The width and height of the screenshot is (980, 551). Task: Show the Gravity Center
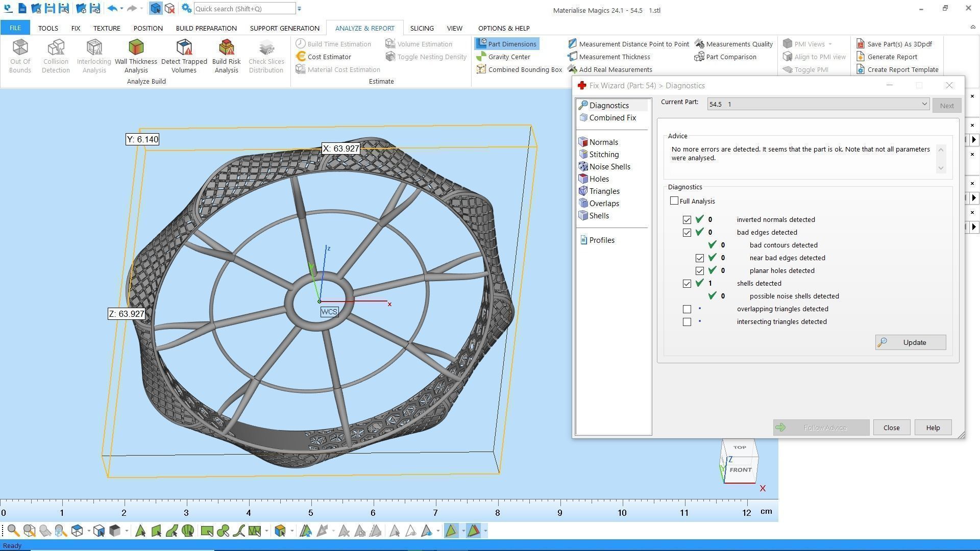coord(508,57)
